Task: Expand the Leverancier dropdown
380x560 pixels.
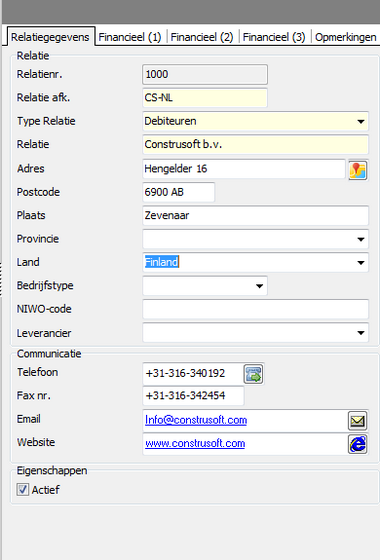Action: (x=361, y=333)
